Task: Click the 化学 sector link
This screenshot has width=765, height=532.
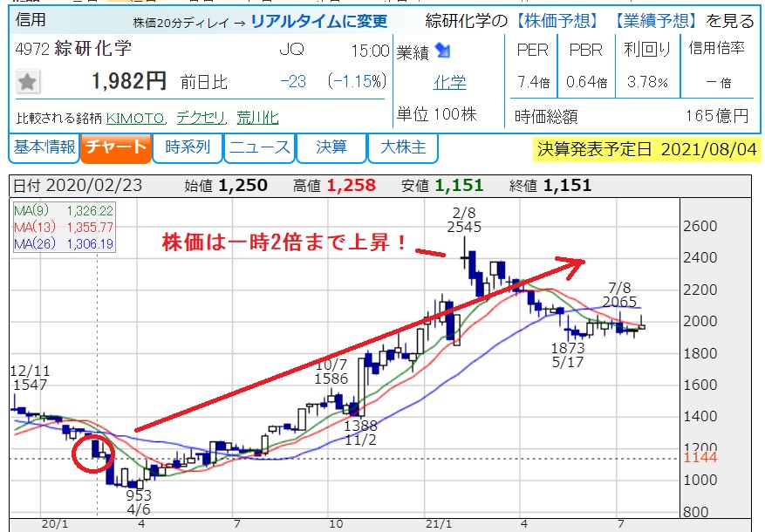Action: pyautogui.click(x=449, y=82)
